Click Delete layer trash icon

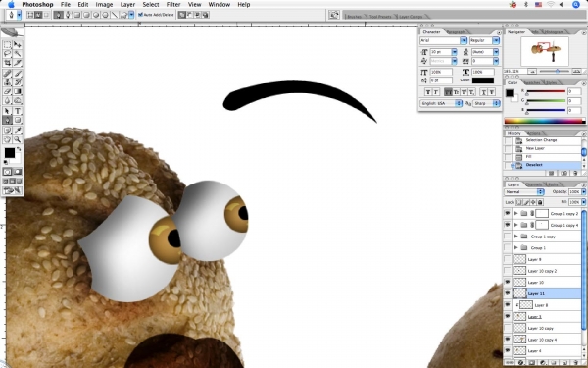576,363
